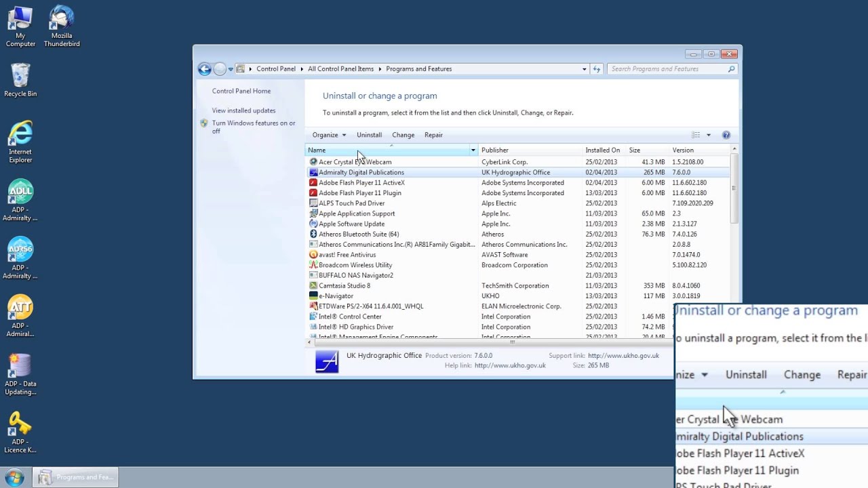868x488 pixels.
Task: Open Help via the blue question mark
Action: [x=726, y=135]
